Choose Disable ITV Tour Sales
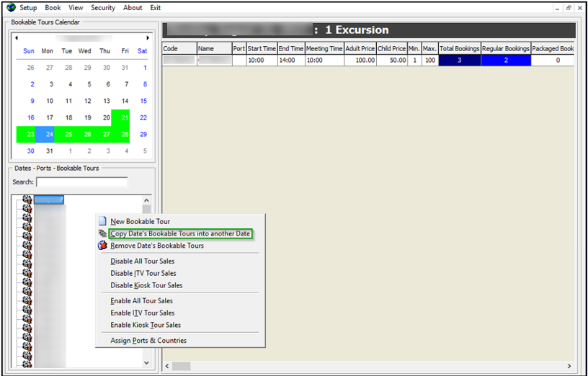Screen dimensions: 588x376 [x=143, y=273]
